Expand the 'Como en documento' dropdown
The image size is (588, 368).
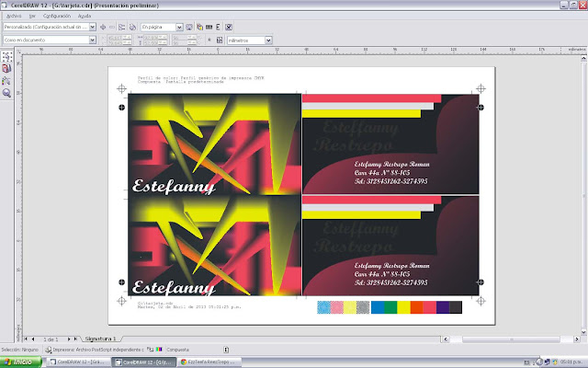click(93, 40)
